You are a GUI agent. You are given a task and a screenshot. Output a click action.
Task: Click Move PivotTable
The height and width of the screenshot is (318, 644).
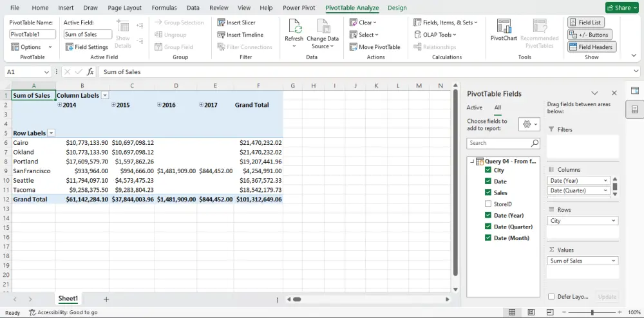[x=375, y=47]
